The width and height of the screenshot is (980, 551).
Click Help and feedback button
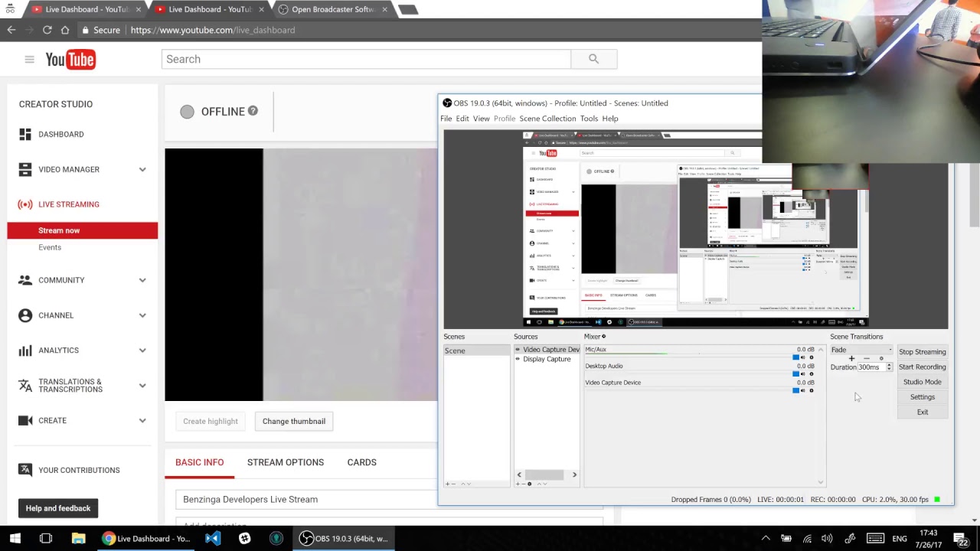pos(58,508)
